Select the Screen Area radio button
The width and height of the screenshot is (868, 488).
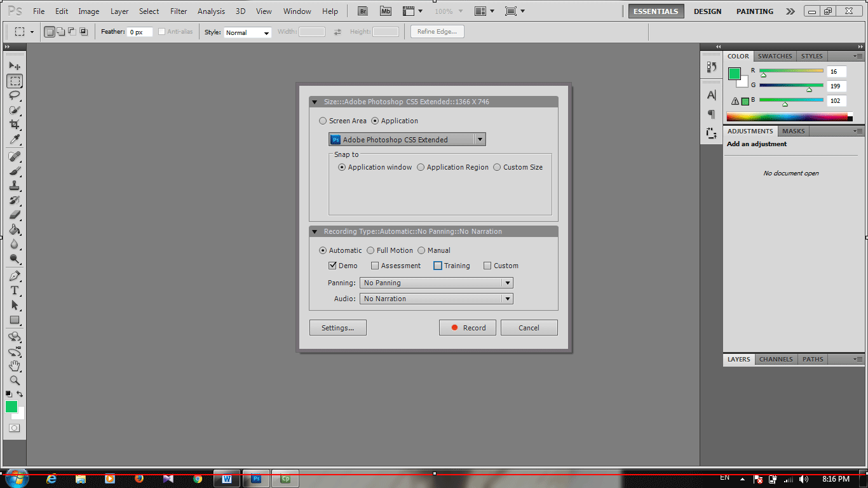click(323, 121)
